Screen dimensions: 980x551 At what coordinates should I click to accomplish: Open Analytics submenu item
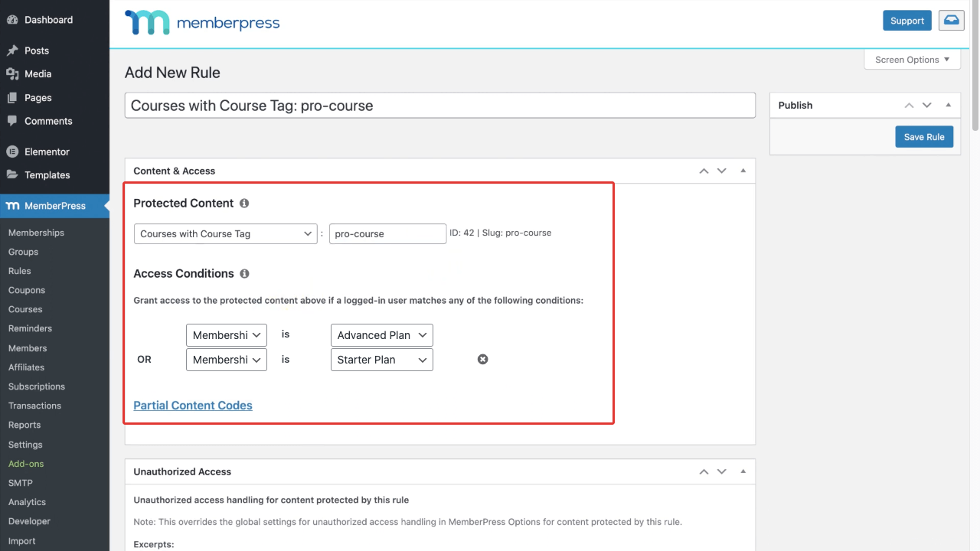27,502
